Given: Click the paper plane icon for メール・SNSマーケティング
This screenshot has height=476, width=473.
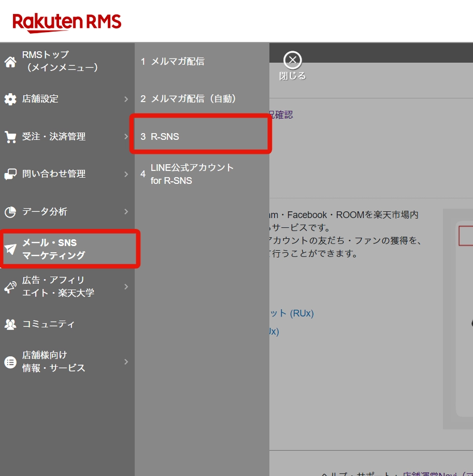Looking at the screenshot, I should [10, 249].
